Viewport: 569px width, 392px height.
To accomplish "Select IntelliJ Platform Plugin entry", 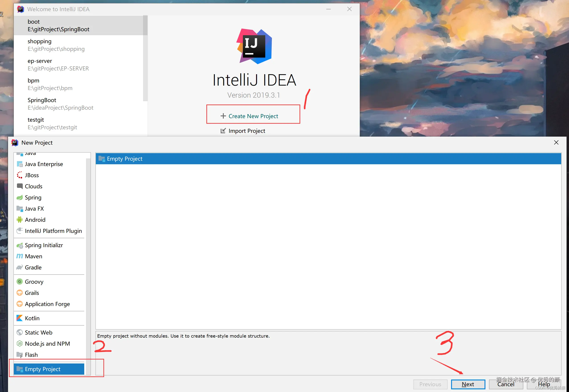I will pyautogui.click(x=53, y=231).
